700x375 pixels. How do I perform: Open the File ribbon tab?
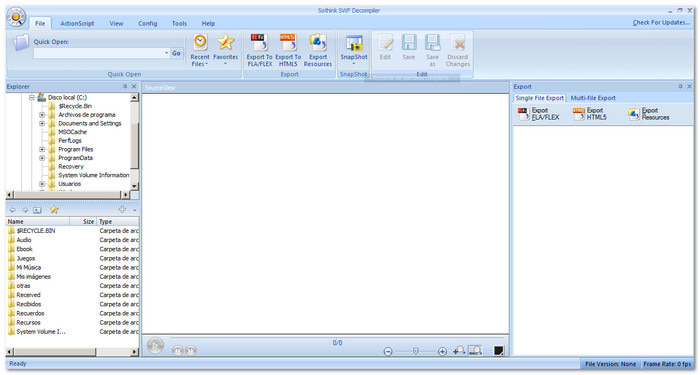(x=40, y=23)
